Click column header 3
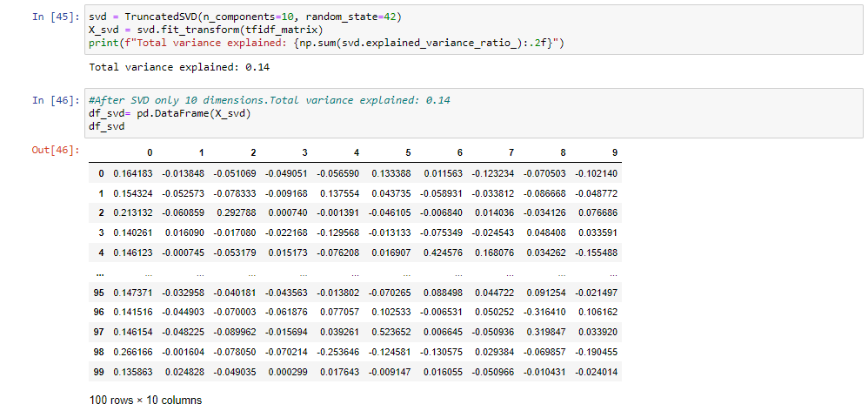868x411 pixels. 305,152
